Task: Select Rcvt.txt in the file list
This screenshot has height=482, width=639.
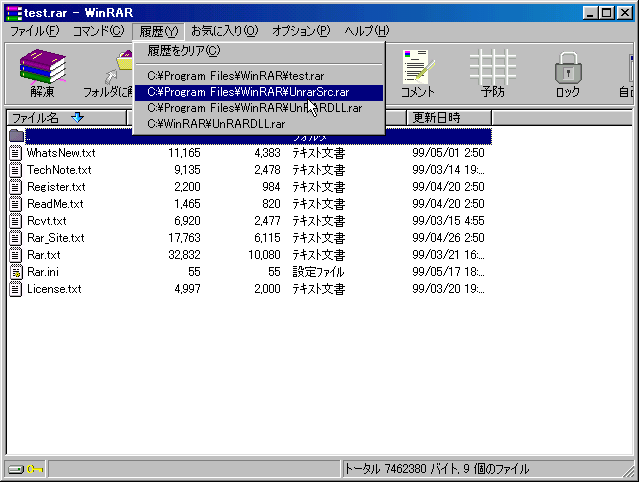Action: 46,221
